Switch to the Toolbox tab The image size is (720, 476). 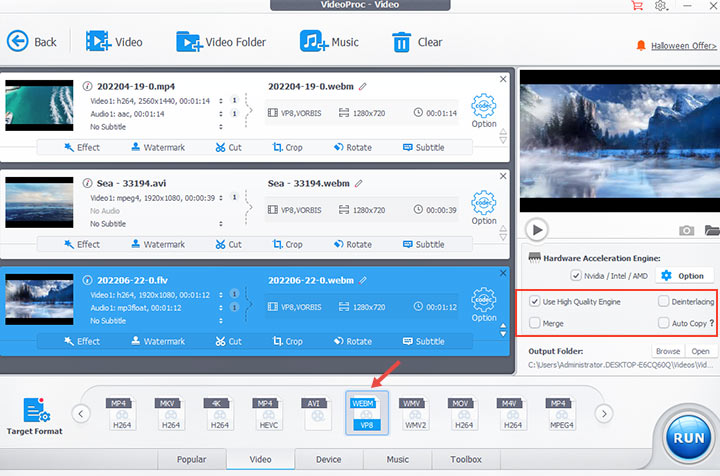click(466, 459)
